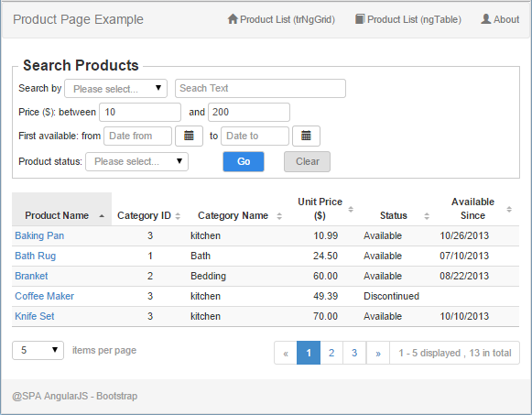Sort by Unit Price column arrows
The width and height of the screenshot is (532, 415).
[x=351, y=209]
